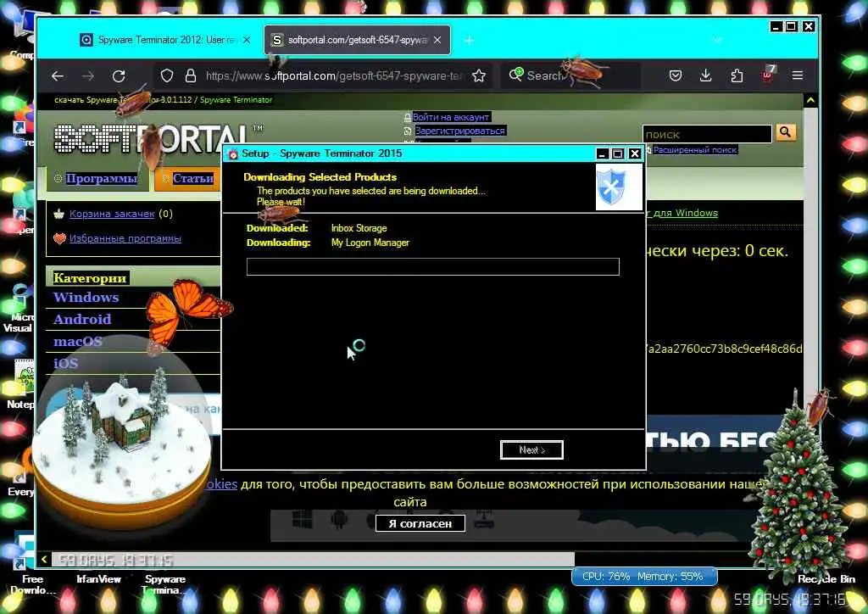Screen dimensions: 868x614
Task: Click the Softportal поиск search box
Action: tap(707, 134)
